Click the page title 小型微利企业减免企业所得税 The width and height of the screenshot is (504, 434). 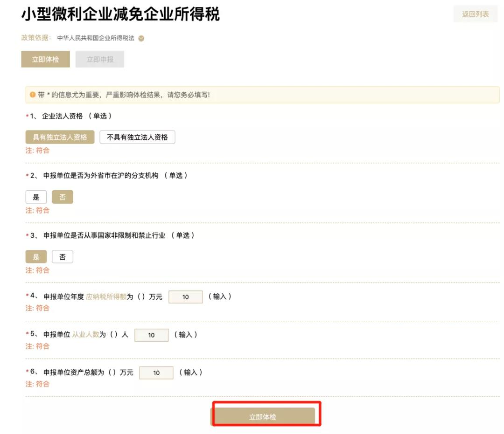pos(120,14)
